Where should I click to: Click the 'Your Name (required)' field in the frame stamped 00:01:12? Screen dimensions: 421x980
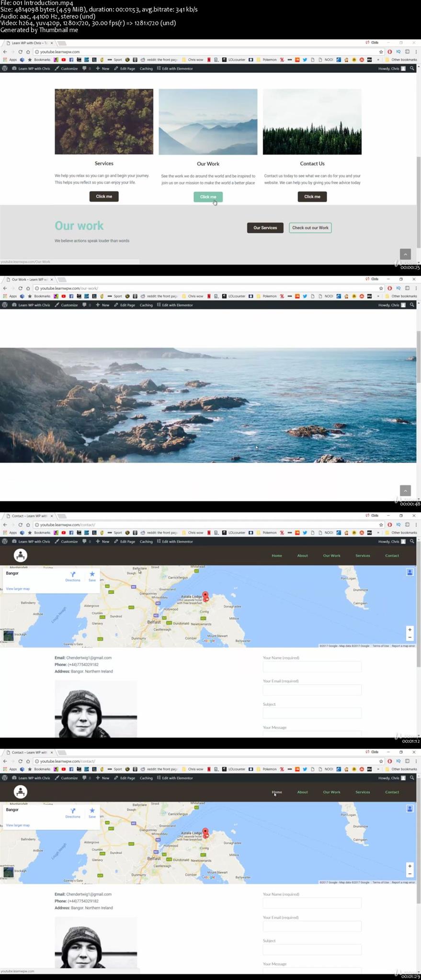tap(312, 666)
